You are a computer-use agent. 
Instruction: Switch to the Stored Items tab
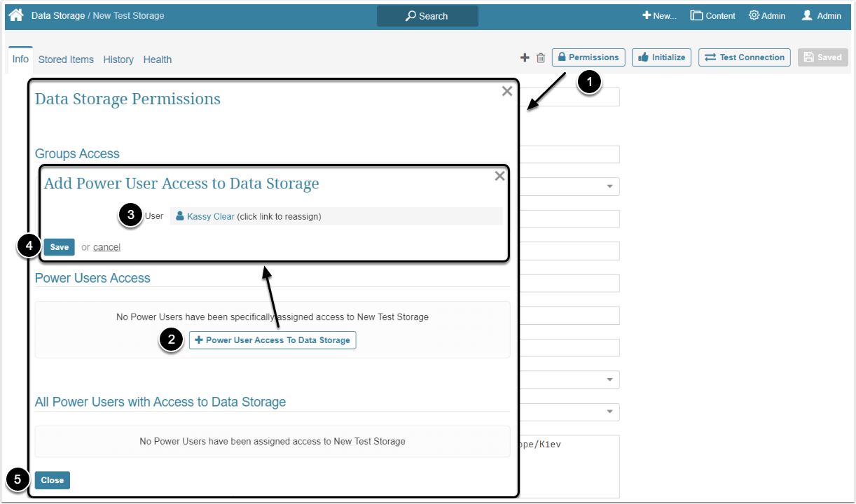click(66, 59)
